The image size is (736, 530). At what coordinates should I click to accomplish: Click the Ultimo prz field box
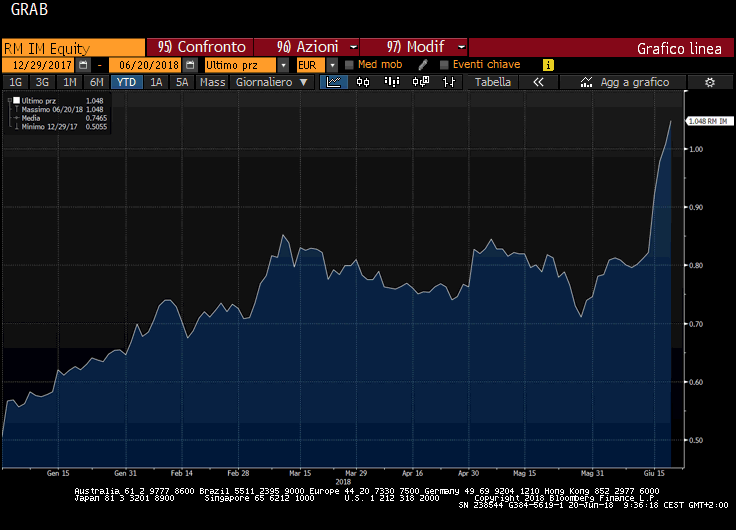pyautogui.click(x=241, y=65)
